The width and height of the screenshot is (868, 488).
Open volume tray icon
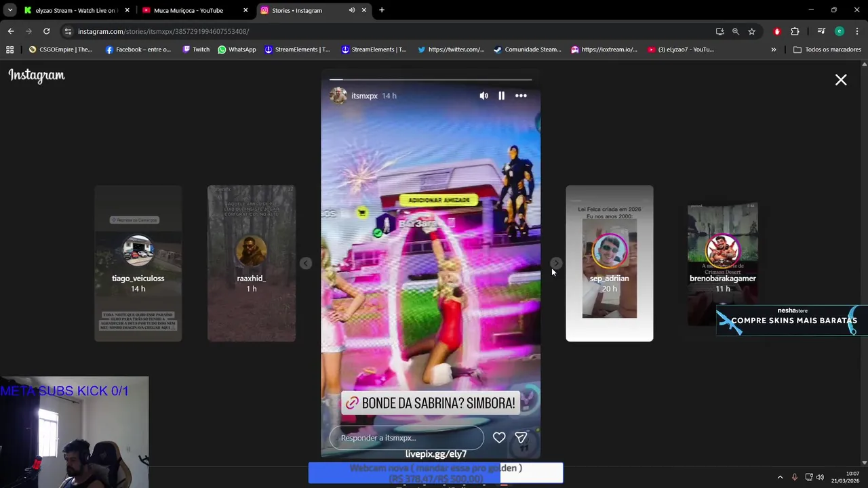820,477
